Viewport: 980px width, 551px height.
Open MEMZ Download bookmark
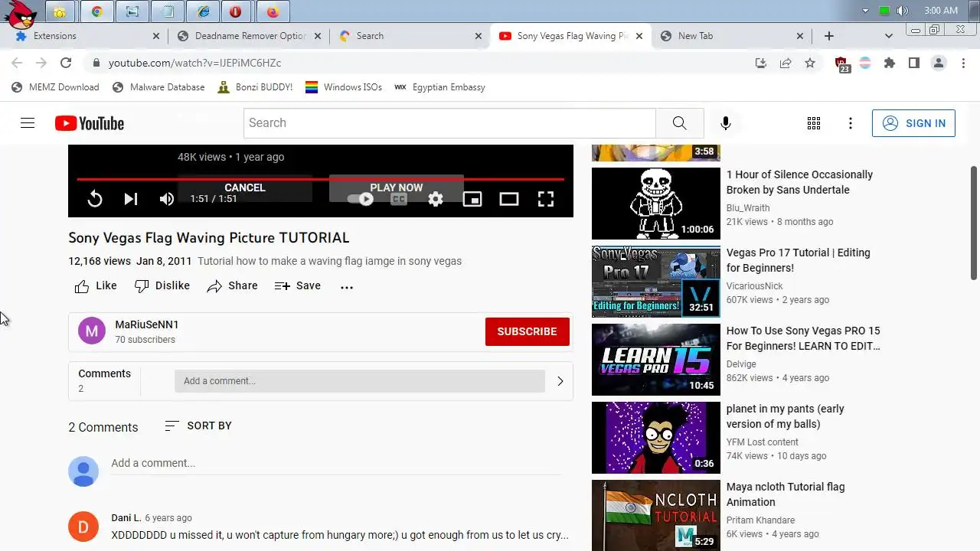(55, 87)
